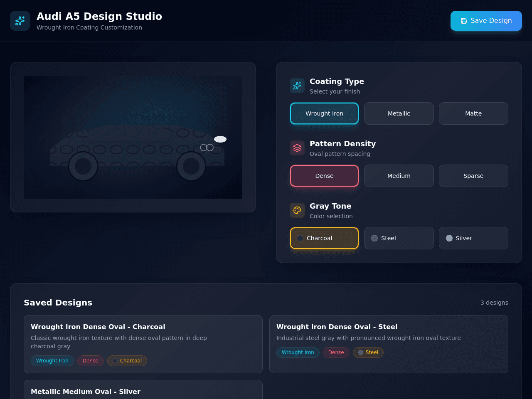Choose the Matte coating finish
Viewport: 532px width, 399px height.
coord(473,113)
